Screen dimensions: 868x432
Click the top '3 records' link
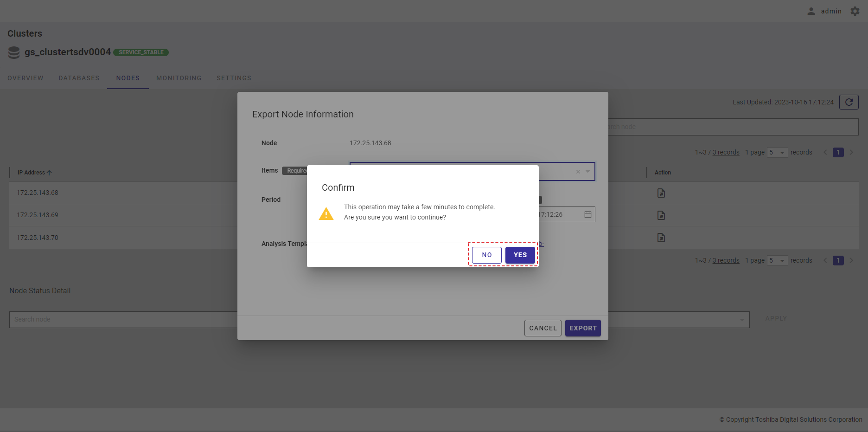click(726, 152)
